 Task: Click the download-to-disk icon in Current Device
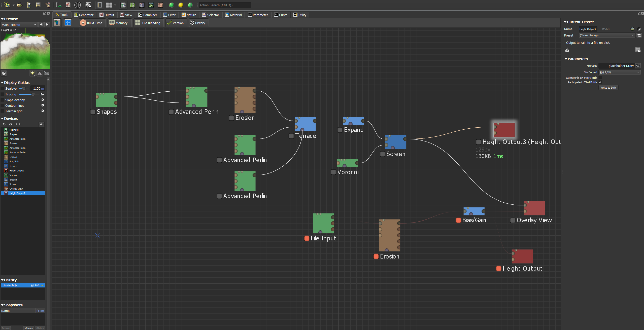(567, 50)
